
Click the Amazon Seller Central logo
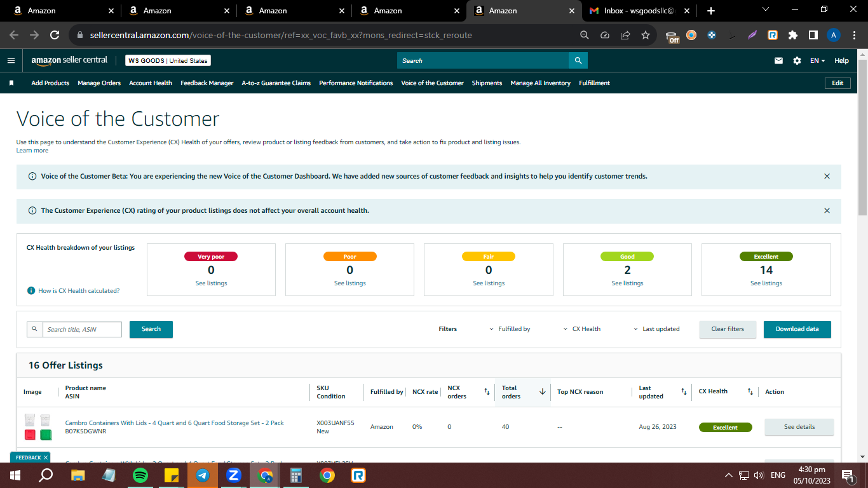[x=69, y=60]
